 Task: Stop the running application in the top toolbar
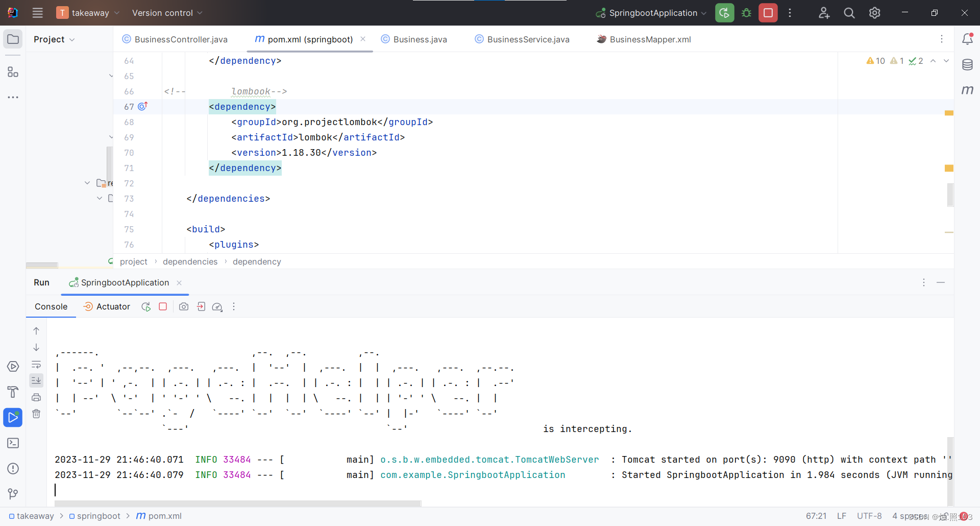pyautogui.click(x=768, y=13)
